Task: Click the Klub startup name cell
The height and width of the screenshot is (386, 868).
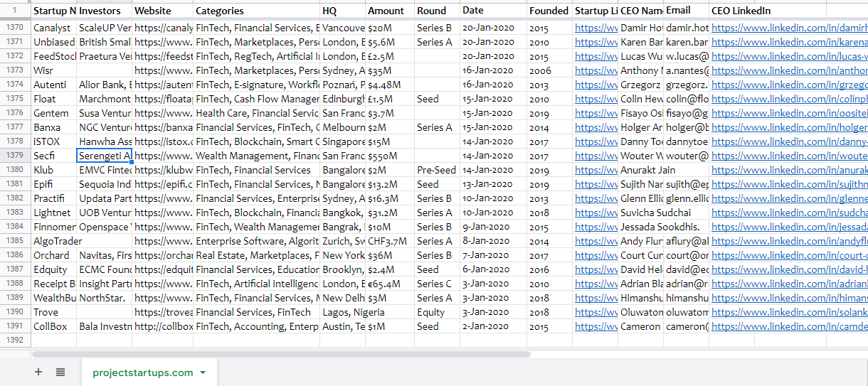Action: point(53,170)
